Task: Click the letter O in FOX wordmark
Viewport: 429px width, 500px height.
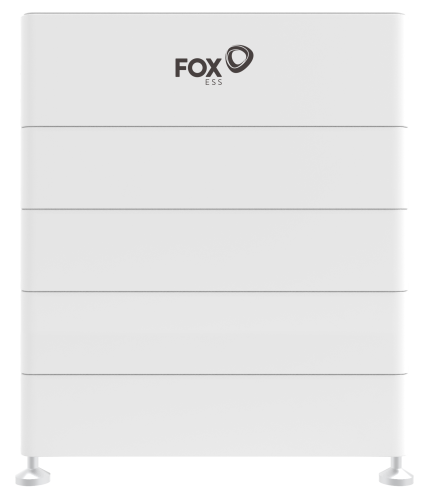Action: click(196, 68)
